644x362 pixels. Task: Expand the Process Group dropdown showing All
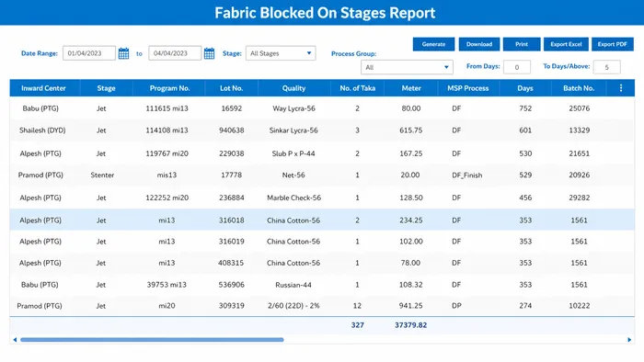pyautogui.click(x=407, y=67)
